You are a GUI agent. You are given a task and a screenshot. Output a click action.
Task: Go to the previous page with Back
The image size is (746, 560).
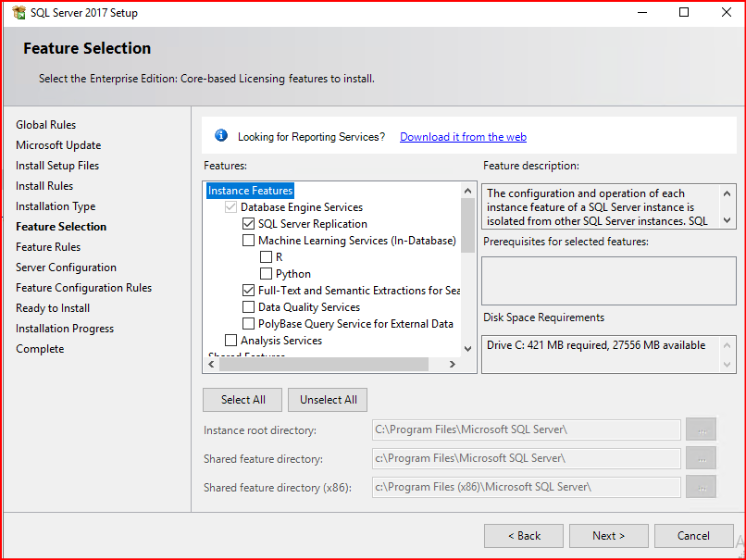click(x=524, y=536)
